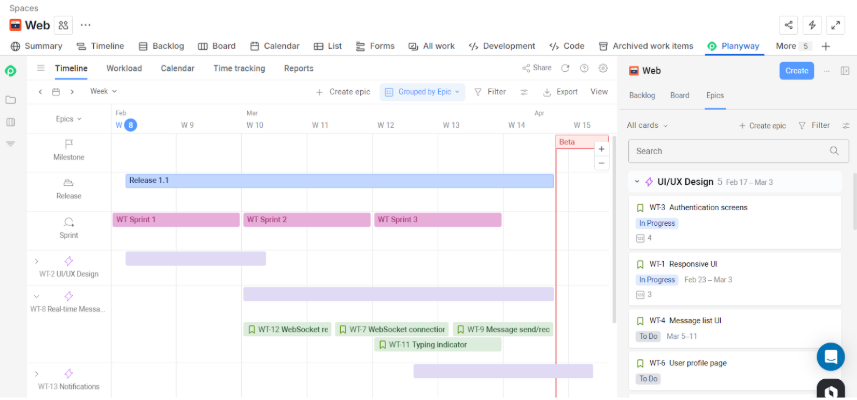The height and width of the screenshot is (400, 857).
Task: Zoom out the timeline with minus button
Action: click(x=601, y=163)
